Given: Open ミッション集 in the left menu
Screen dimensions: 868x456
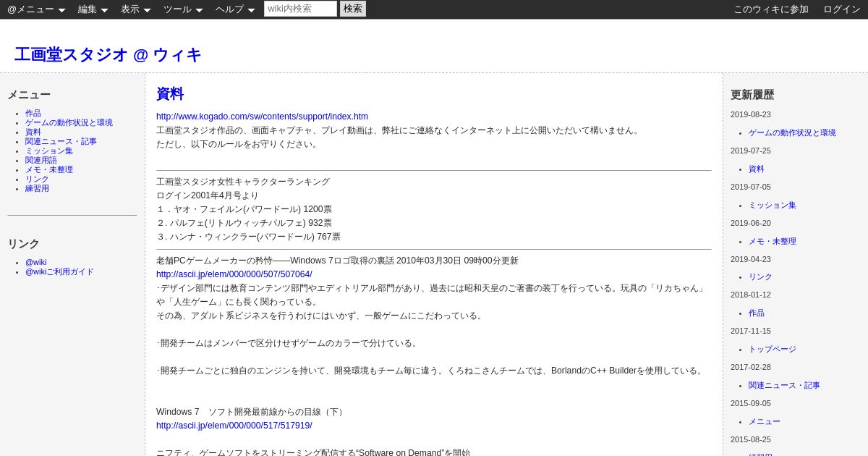Looking at the screenshot, I should (x=49, y=151).
